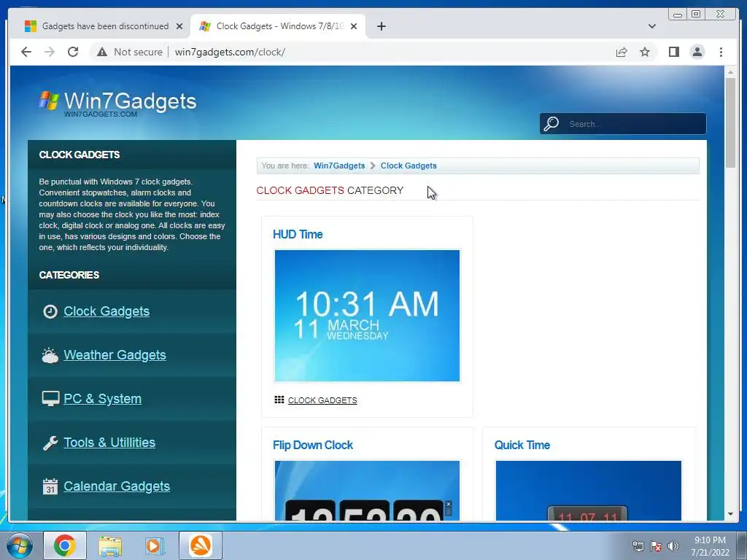The height and width of the screenshot is (560, 747).
Task: Click the Win7Gadgets site logo
Action: point(117,103)
